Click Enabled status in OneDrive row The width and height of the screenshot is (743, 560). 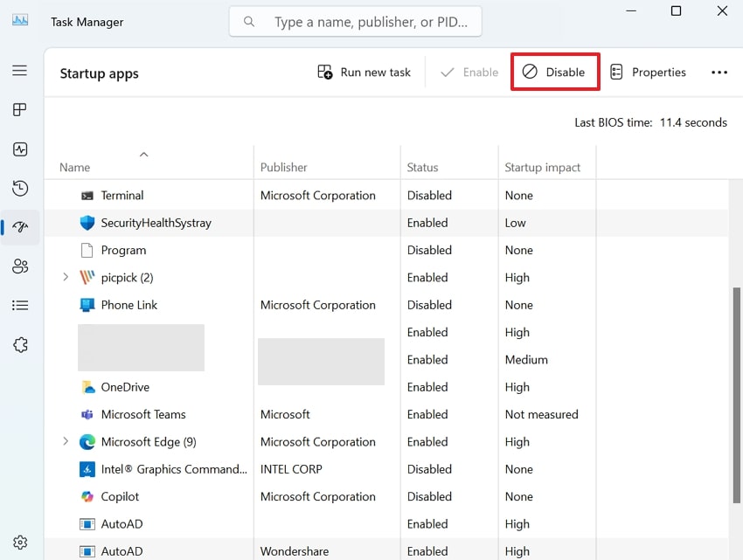427,387
